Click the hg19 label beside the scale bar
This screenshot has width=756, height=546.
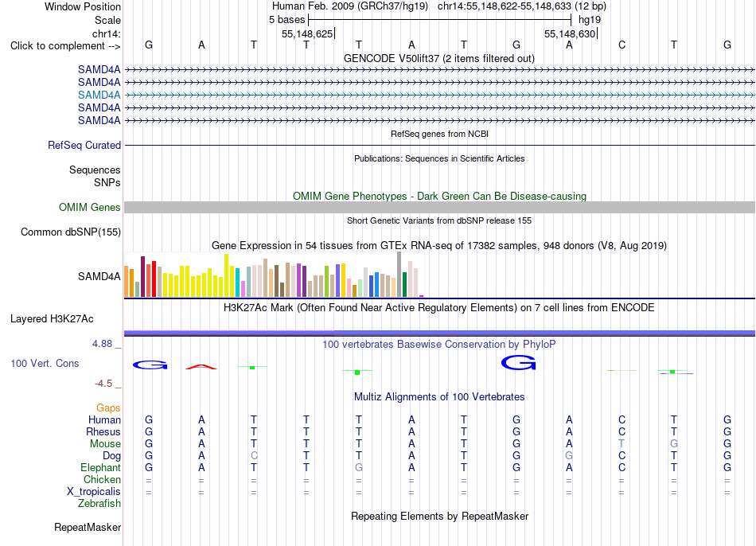click(x=590, y=20)
